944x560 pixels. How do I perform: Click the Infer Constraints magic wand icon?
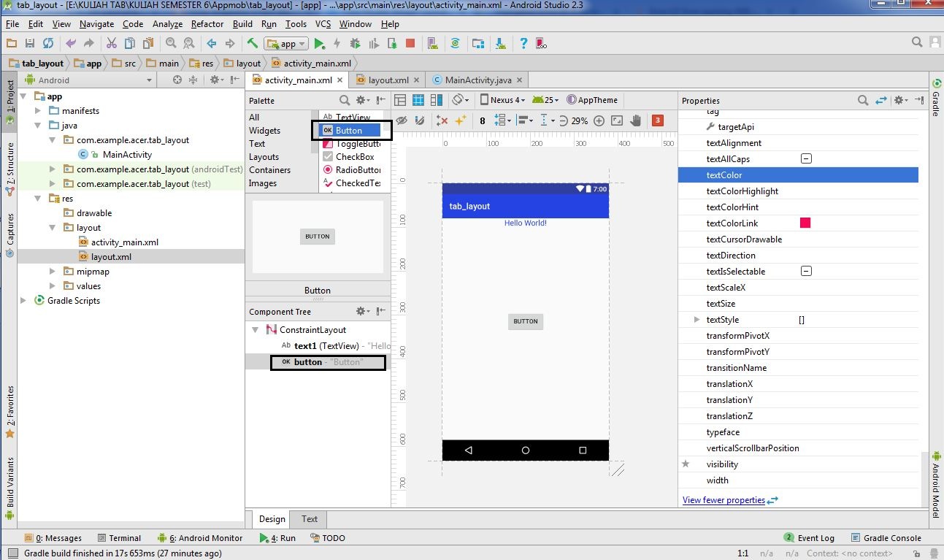point(461,120)
